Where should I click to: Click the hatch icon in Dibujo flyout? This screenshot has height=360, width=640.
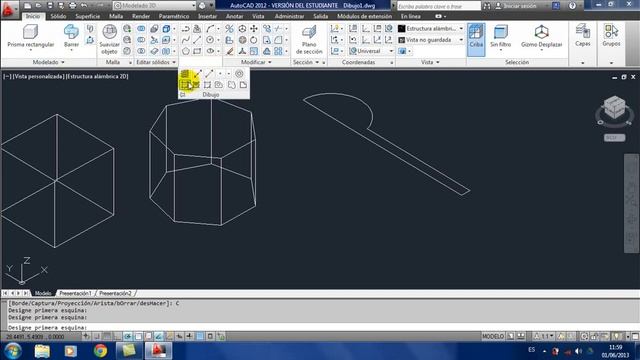pos(185,74)
